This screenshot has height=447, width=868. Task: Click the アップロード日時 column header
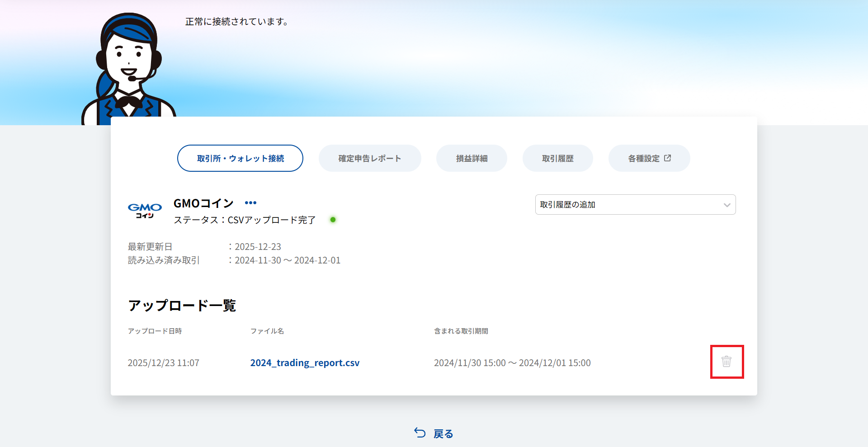click(x=155, y=331)
